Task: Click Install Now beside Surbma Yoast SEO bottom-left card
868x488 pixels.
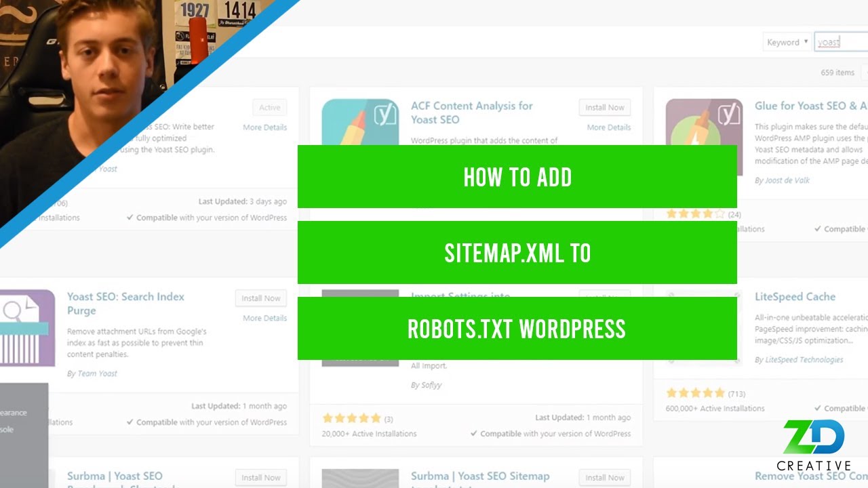Action: point(261,477)
